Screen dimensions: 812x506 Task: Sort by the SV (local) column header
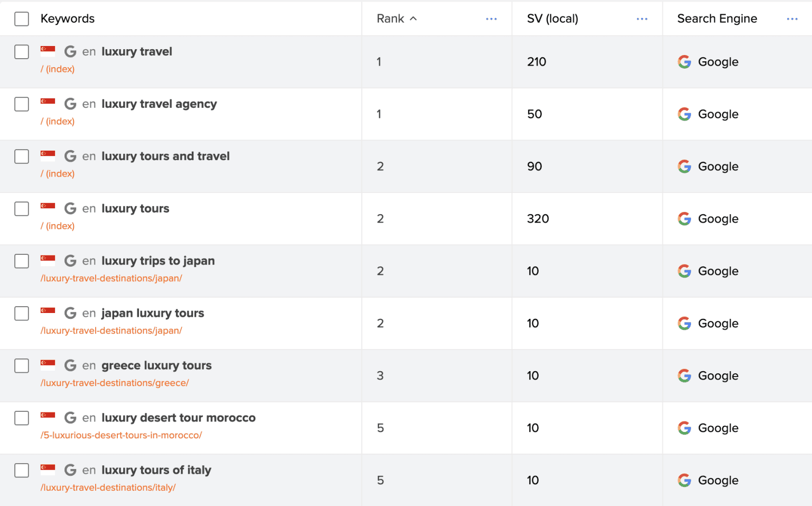552,19
